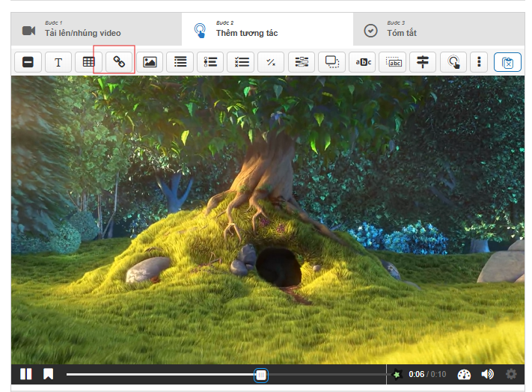Paste copied interaction from clipboard
Viewport: 532px width, 392px height.
point(507,62)
